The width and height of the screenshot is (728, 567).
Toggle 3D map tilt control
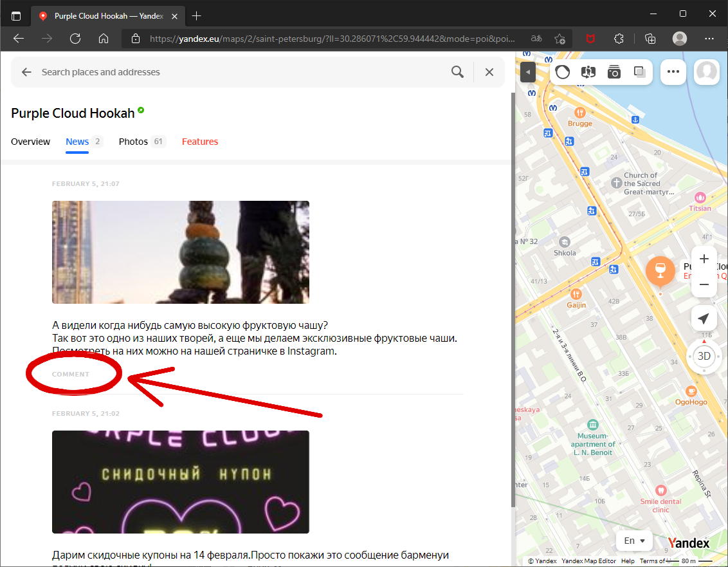tap(704, 356)
